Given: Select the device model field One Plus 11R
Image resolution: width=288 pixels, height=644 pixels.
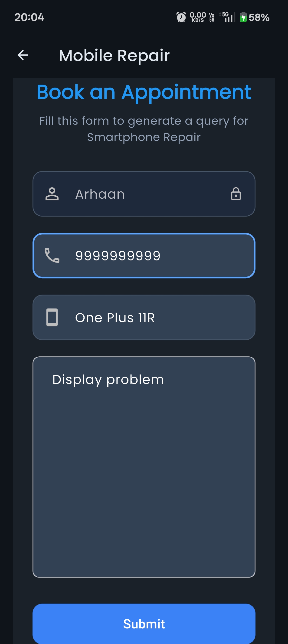Looking at the screenshot, I should point(144,318).
